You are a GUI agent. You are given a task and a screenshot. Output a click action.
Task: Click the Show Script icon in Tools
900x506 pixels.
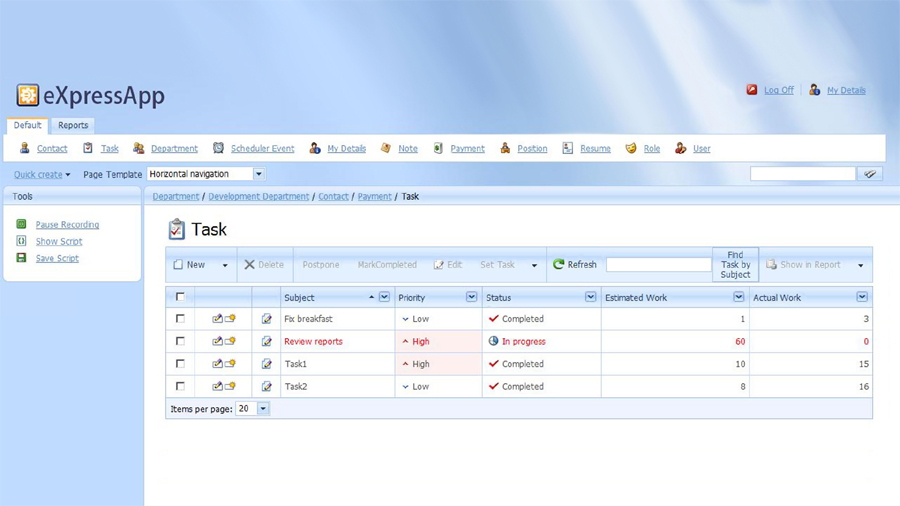21,241
